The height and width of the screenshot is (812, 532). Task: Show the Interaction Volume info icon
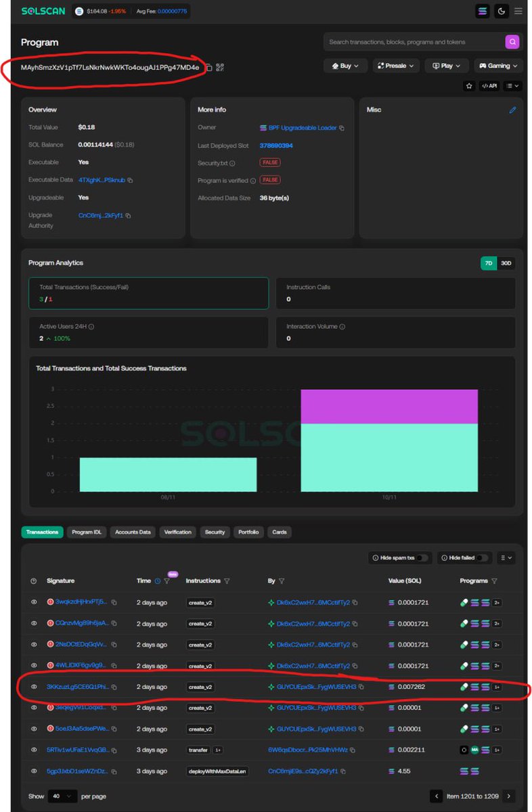point(342,327)
